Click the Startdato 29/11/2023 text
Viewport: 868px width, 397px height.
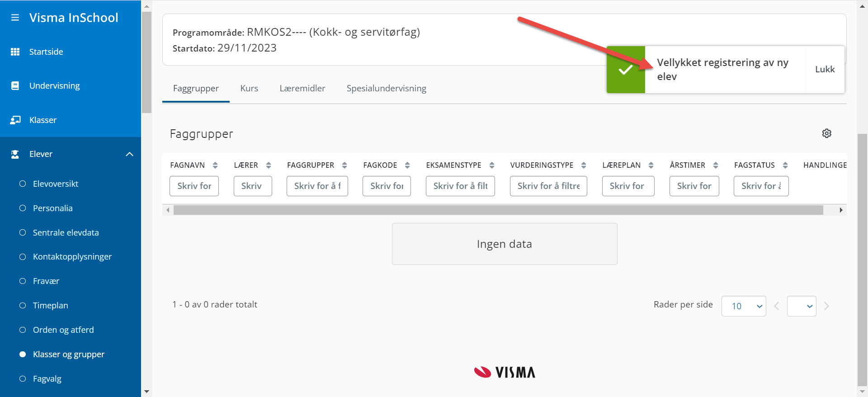(x=225, y=48)
